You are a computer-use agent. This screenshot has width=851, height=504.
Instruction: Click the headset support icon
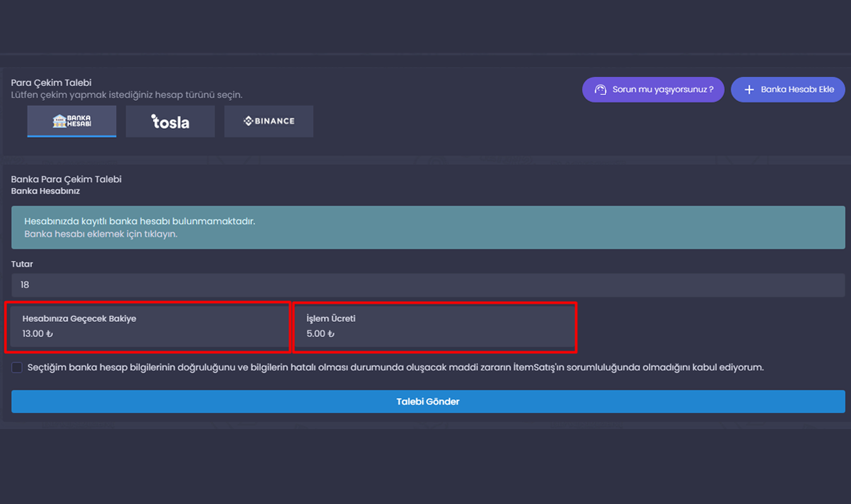click(x=600, y=89)
